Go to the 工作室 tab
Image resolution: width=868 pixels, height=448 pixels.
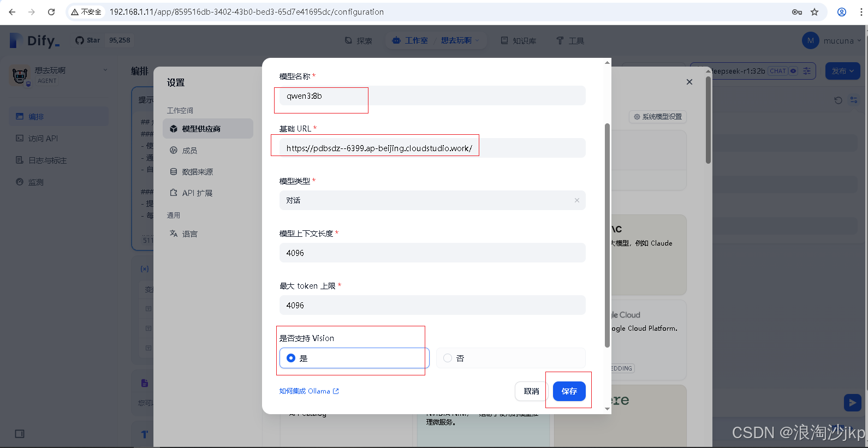410,40
